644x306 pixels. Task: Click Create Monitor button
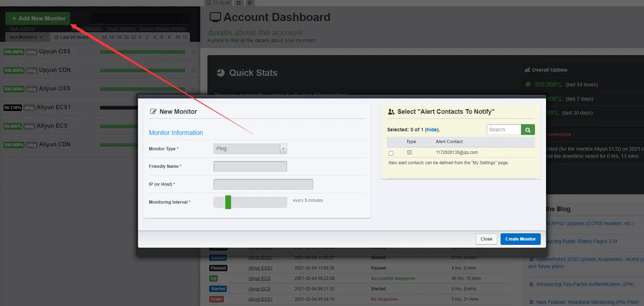pyautogui.click(x=520, y=239)
